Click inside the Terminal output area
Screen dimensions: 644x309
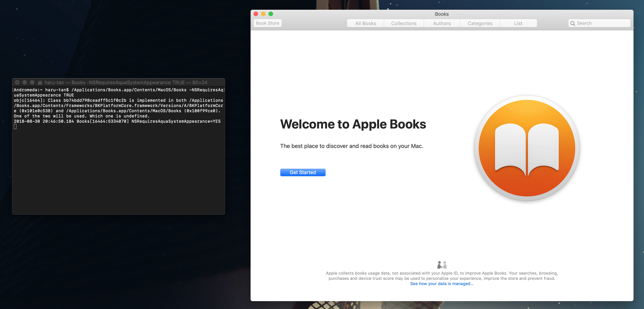(x=119, y=170)
